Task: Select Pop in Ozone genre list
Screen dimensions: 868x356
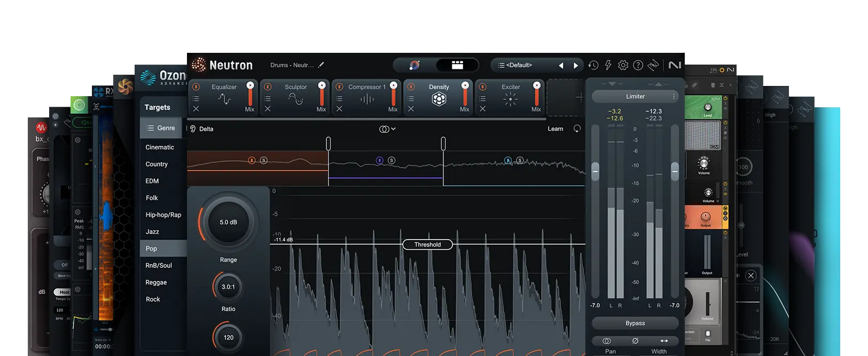Action: (x=163, y=249)
